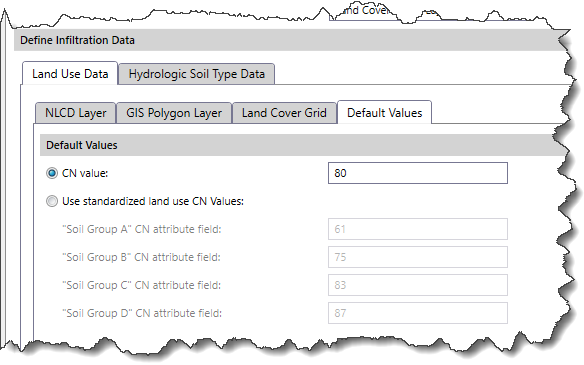
Task: Select the Default Values tab
Action: point(384,112)
